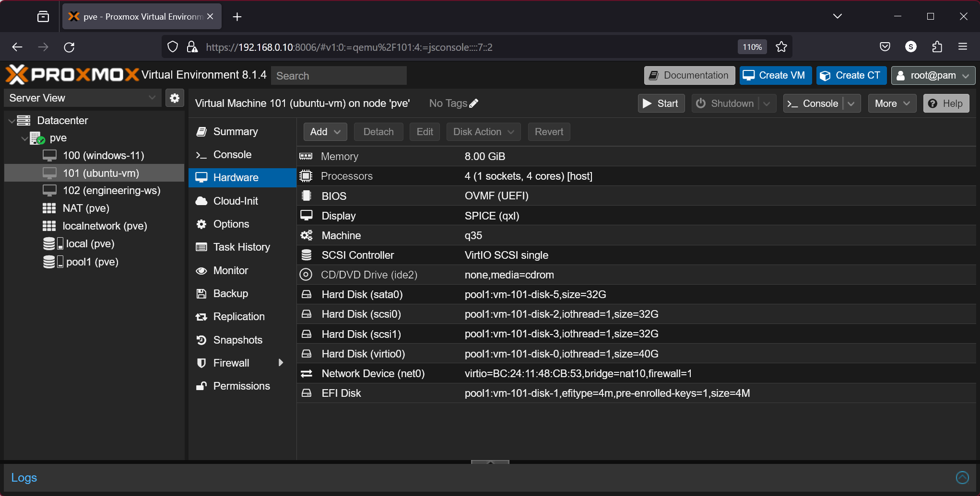Open Server View settings gear
This screenshot has width=980, height=496.
click(175, 98)
